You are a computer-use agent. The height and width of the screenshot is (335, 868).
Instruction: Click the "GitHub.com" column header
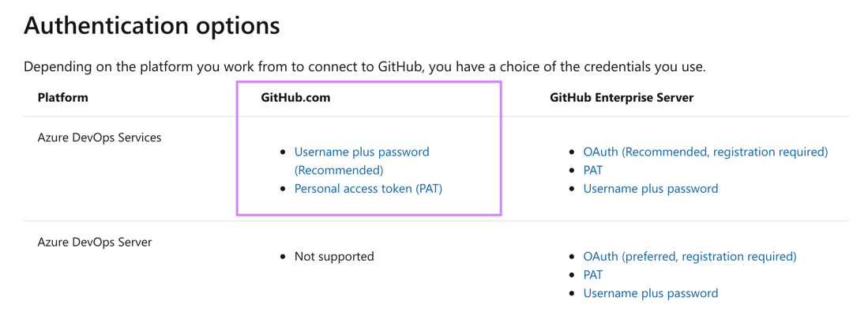[295, 98]
